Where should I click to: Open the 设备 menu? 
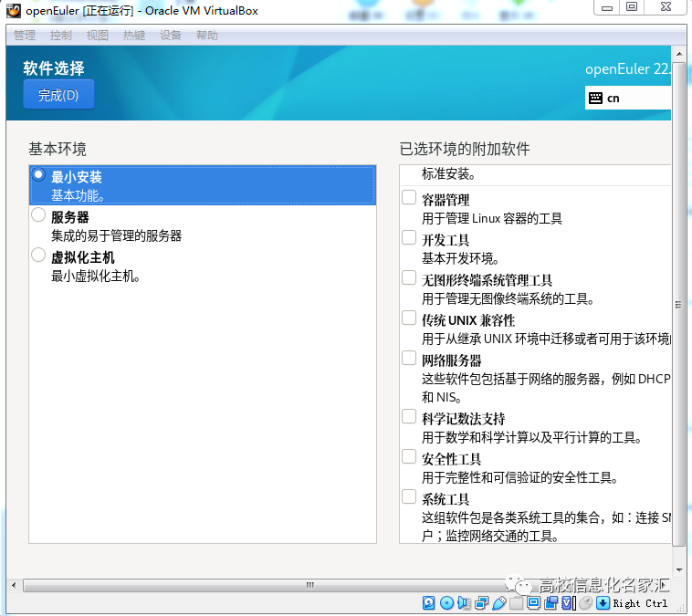click(171, 36)
